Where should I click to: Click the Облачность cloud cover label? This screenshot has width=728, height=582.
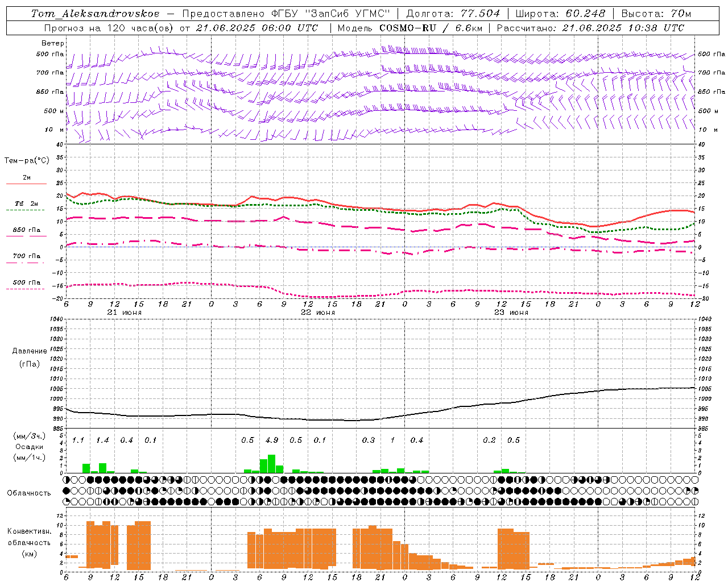[x=29, y=493]
